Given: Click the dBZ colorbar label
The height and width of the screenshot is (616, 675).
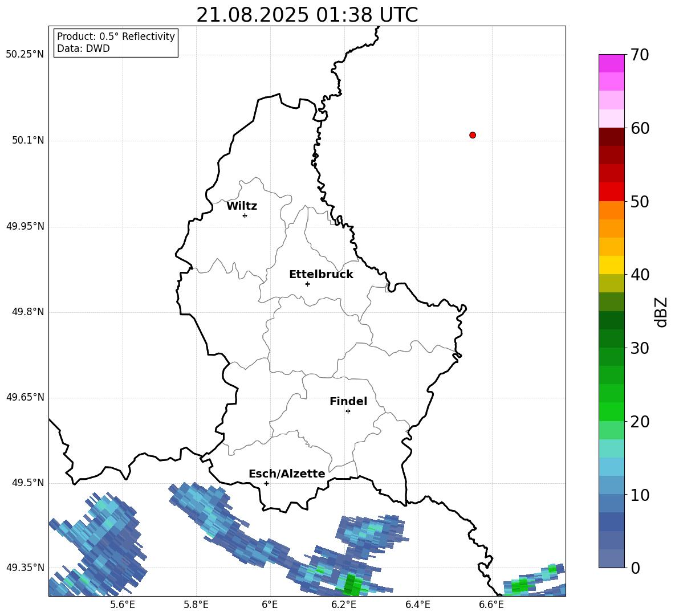Looking at the screenshot, I should click(x=661, y=312).
